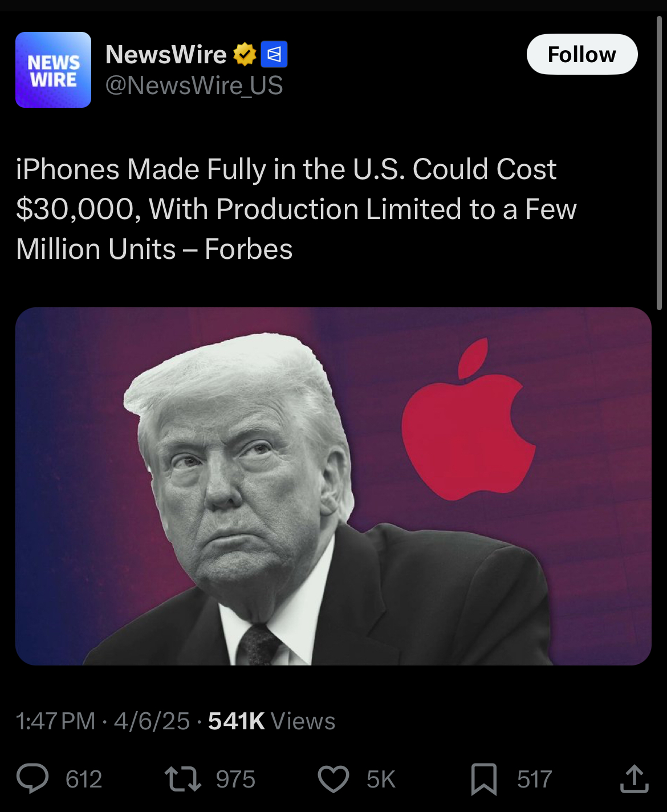The image size is (667, 812).
Task: Click the reply speech bubble icon
Action: [x=32, y=779]
